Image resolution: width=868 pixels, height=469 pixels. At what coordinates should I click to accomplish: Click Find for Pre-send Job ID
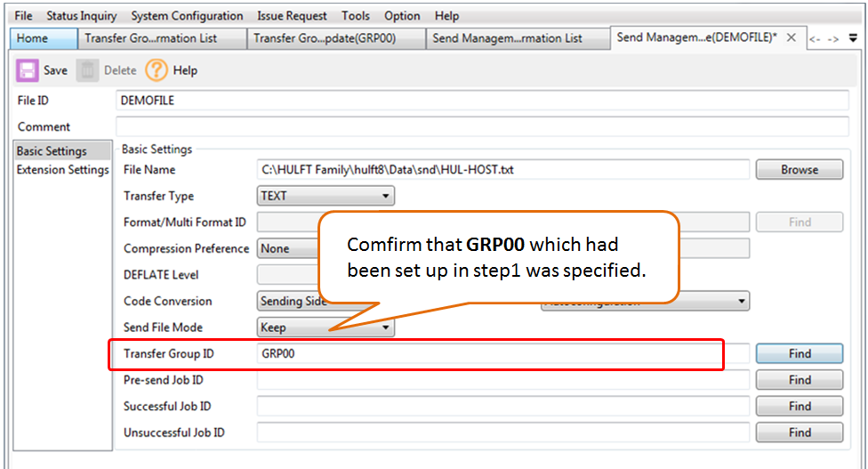tap(799, 380)
